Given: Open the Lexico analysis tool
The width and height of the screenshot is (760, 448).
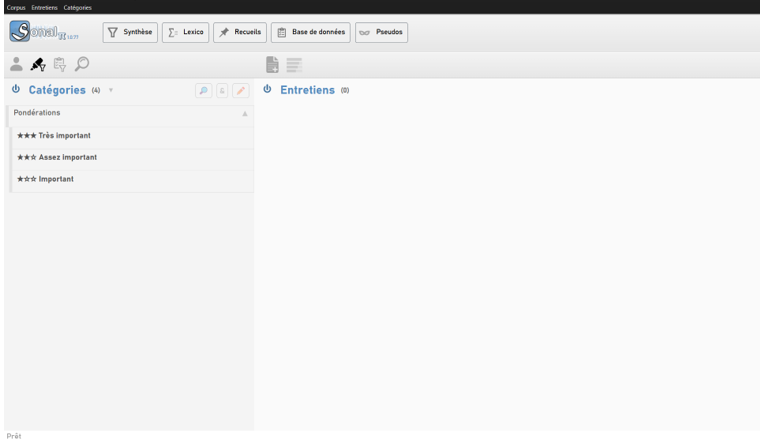Looking at the screenshot, I should (186, 32).
